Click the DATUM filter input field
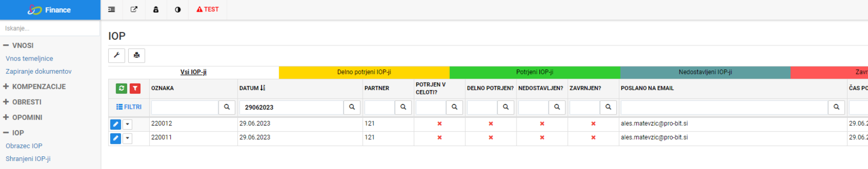The width and height of the screenshot is (868, 169). tap(291, 107)
